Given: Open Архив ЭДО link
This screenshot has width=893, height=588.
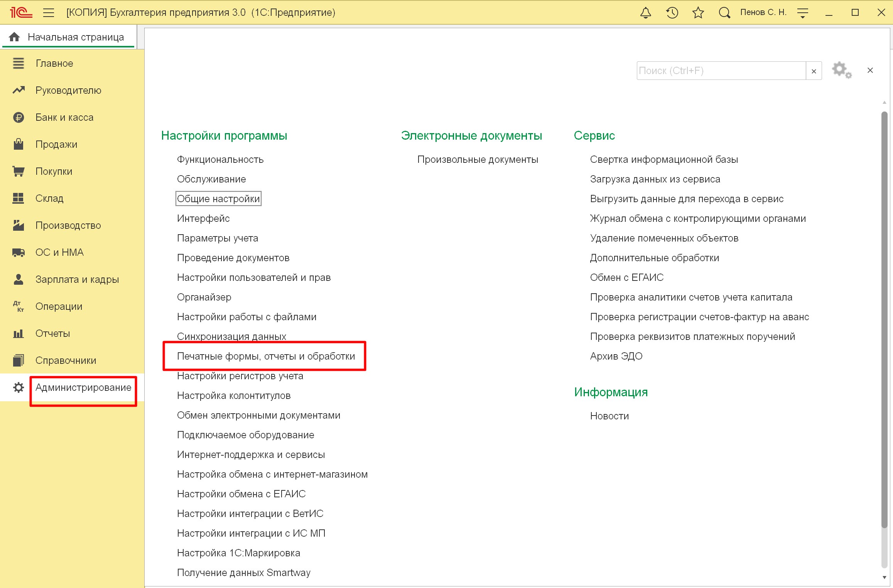Looking at the screenshot, I should (616, 356).
